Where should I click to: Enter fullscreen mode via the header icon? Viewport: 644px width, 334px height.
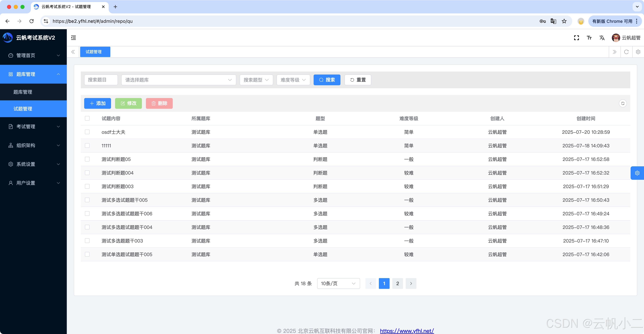[x=577, y=38]
